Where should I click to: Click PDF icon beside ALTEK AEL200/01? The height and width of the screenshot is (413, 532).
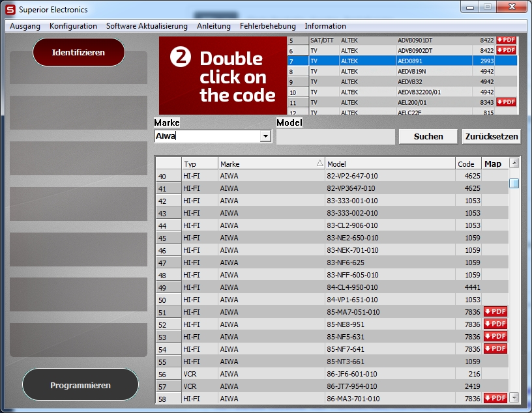pos(506,102)
